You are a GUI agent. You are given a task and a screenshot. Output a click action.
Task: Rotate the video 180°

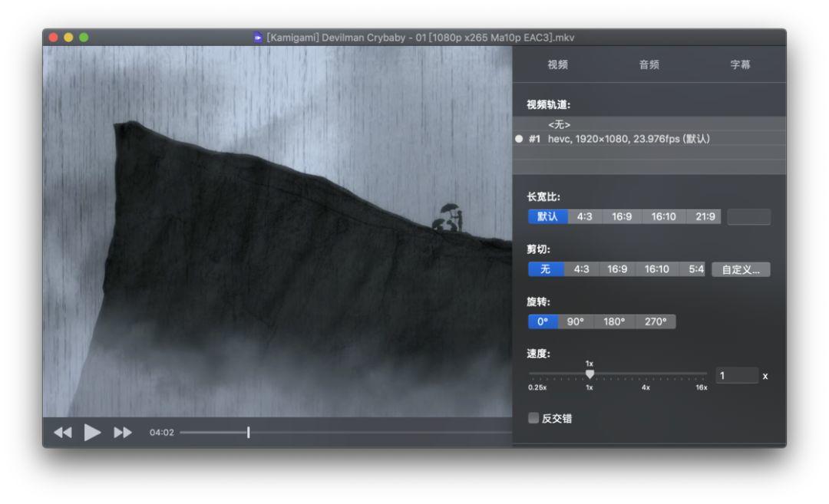(x=614, y=321)
